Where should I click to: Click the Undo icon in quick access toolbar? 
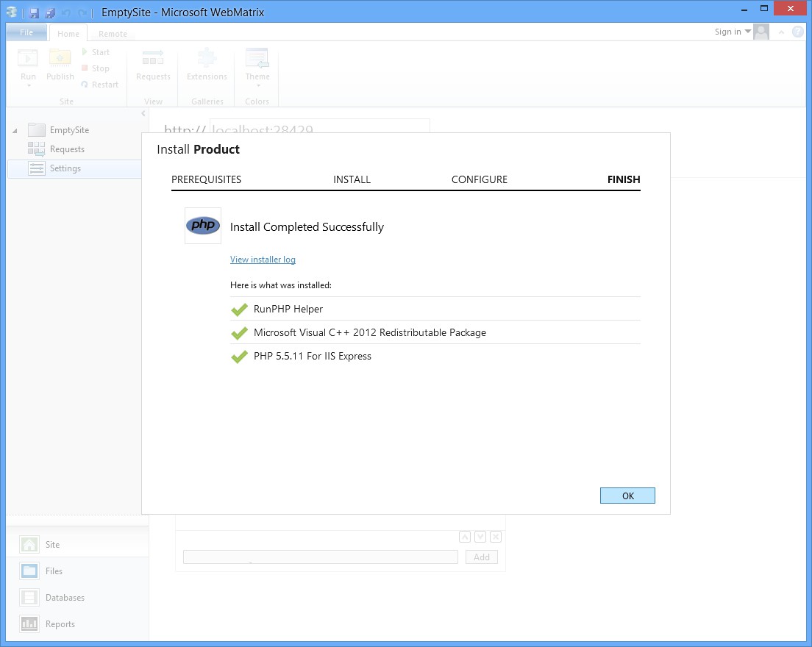(65, 12)
